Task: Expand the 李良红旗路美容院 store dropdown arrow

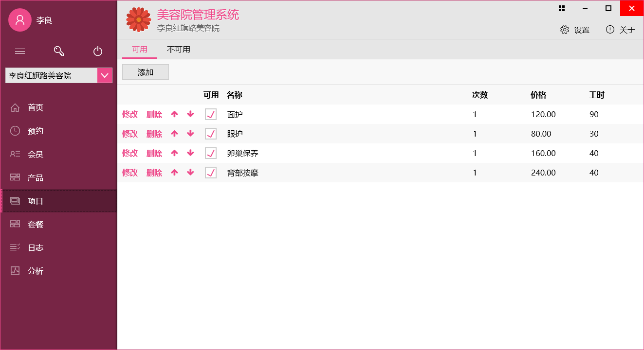Action: click(x=105, y=75)
